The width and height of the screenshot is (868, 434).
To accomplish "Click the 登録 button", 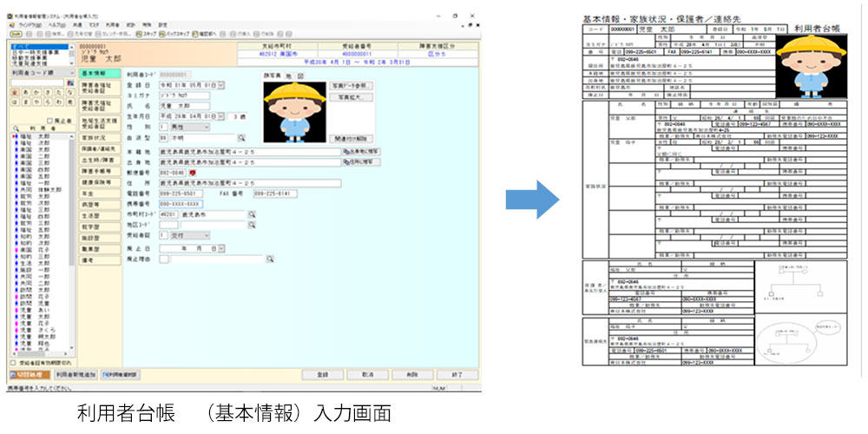I will coord(324,374).
